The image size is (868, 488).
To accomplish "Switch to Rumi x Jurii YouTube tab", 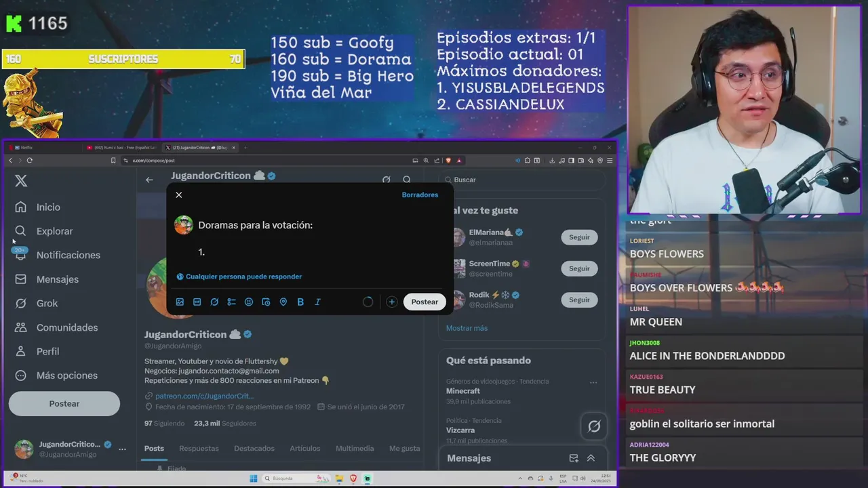I will (122, 147).
